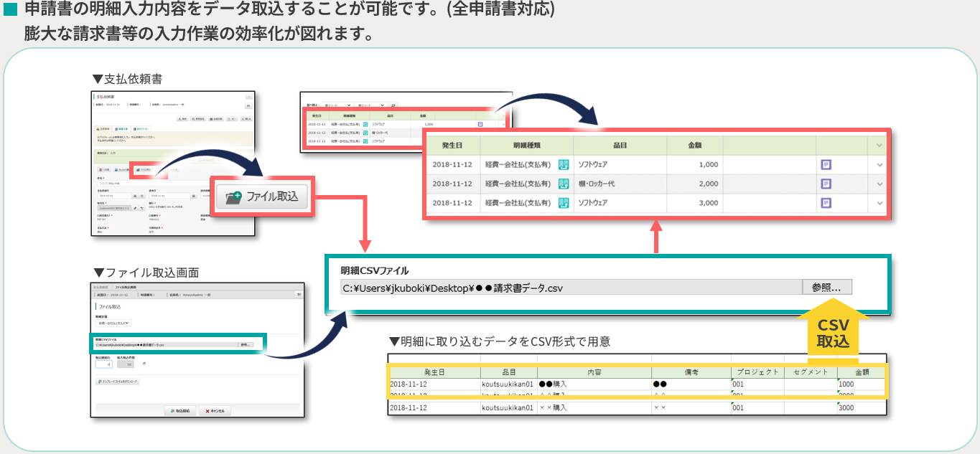Image resolution: width=980 pixels, height=454 pixels.
Task: Open the 添付ファイル tab in the payment request form
Action: point(142,128)
